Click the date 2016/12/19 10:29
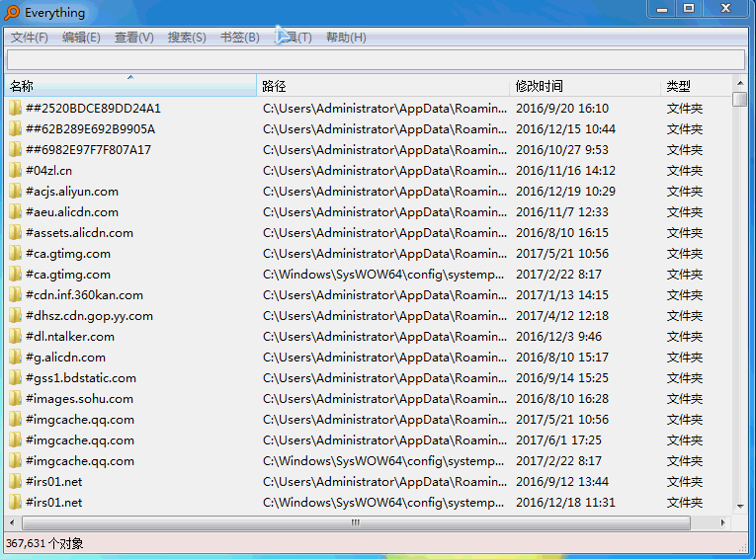This screenshot has height=559, width=756. click(x=565, y=192)
